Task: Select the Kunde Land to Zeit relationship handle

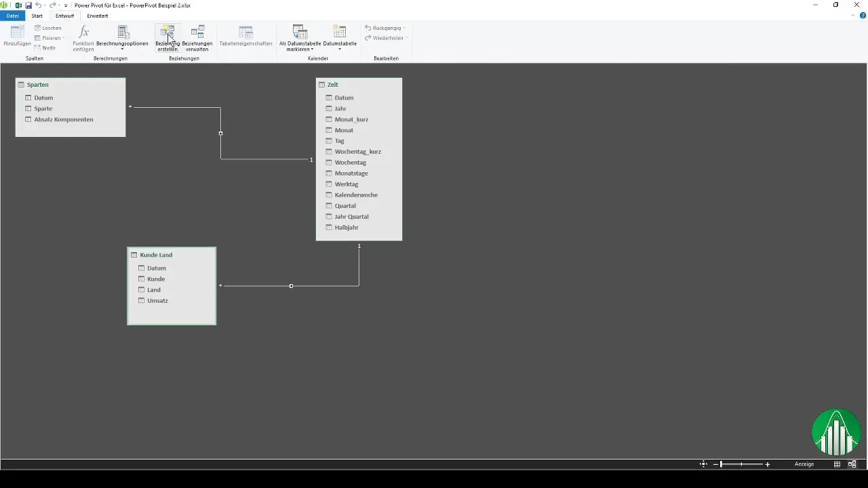Action: click(x=291, y=286)
